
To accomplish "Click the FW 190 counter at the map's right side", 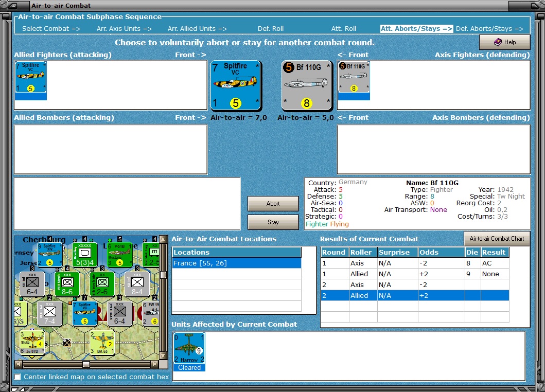I will pyautogui.click(x=150, y=313).
